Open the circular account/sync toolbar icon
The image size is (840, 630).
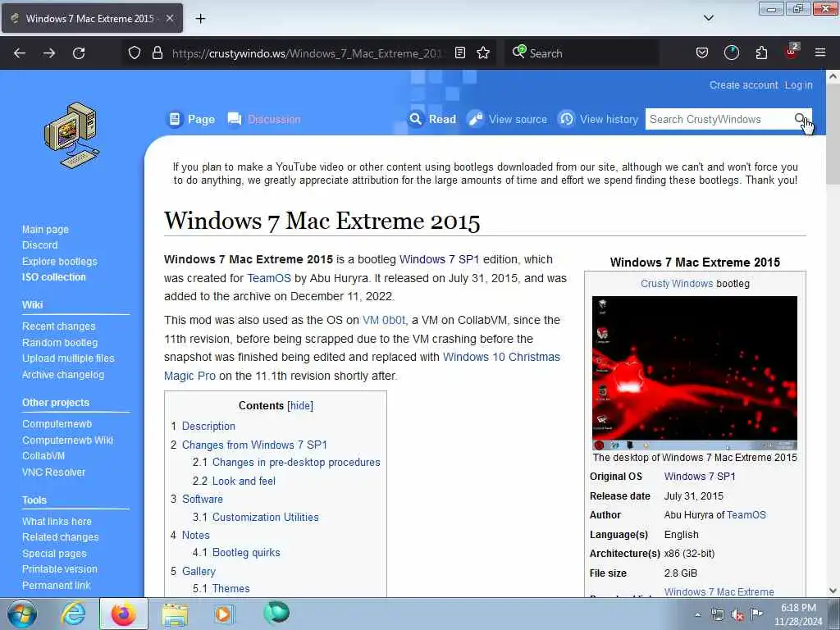tap(731, 52)
